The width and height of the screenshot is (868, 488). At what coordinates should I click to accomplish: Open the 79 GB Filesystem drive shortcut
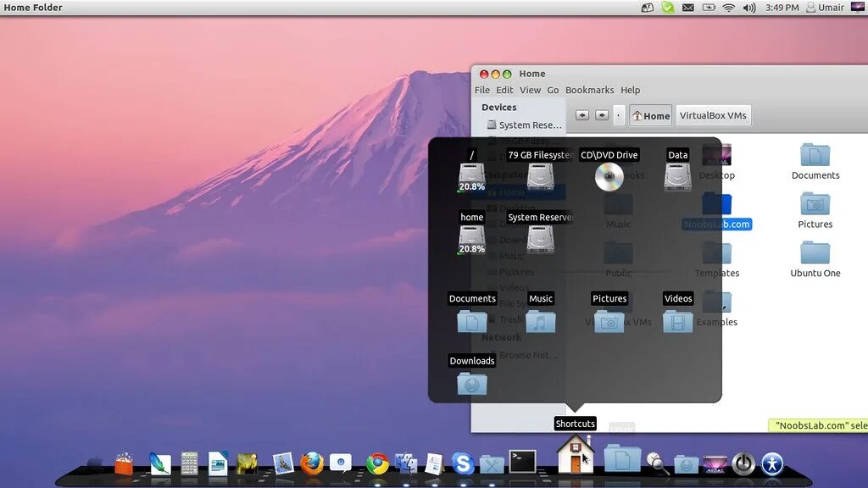click(x=540, y=177)
